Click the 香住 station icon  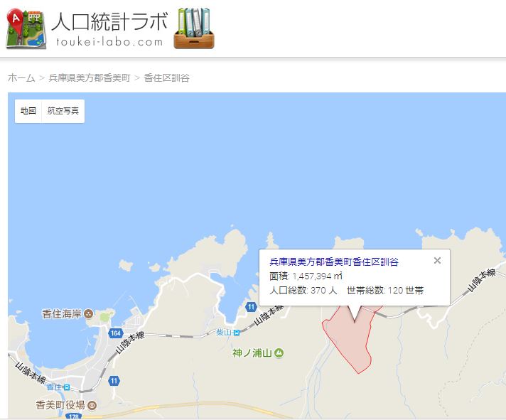(67, 387)
